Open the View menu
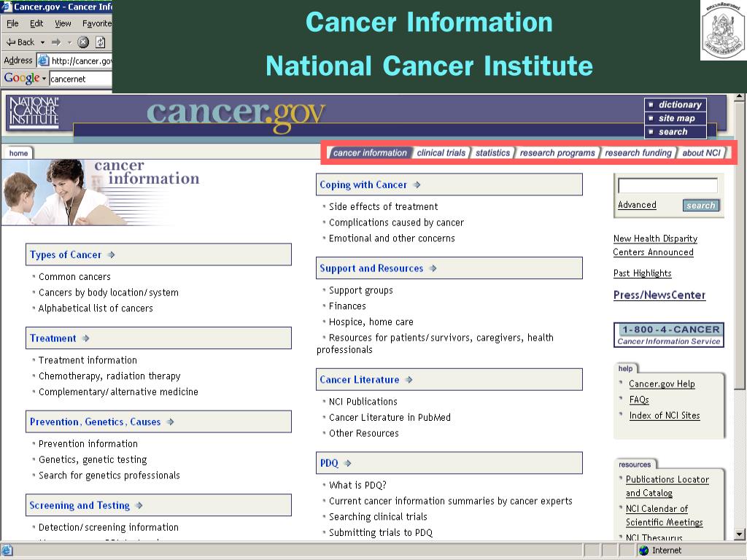Viewport: 747px width, 560px height. (x=63, y=23)
